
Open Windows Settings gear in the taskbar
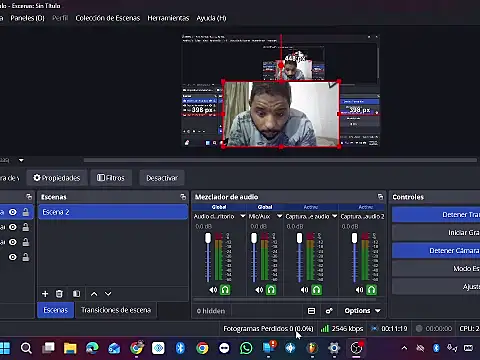334,348
